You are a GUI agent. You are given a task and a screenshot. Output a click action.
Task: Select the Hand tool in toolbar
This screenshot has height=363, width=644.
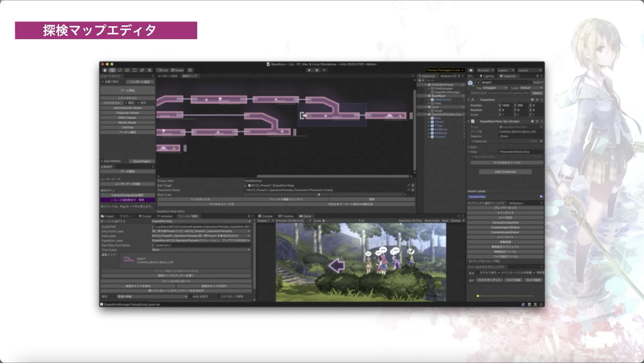pos(105,70)
